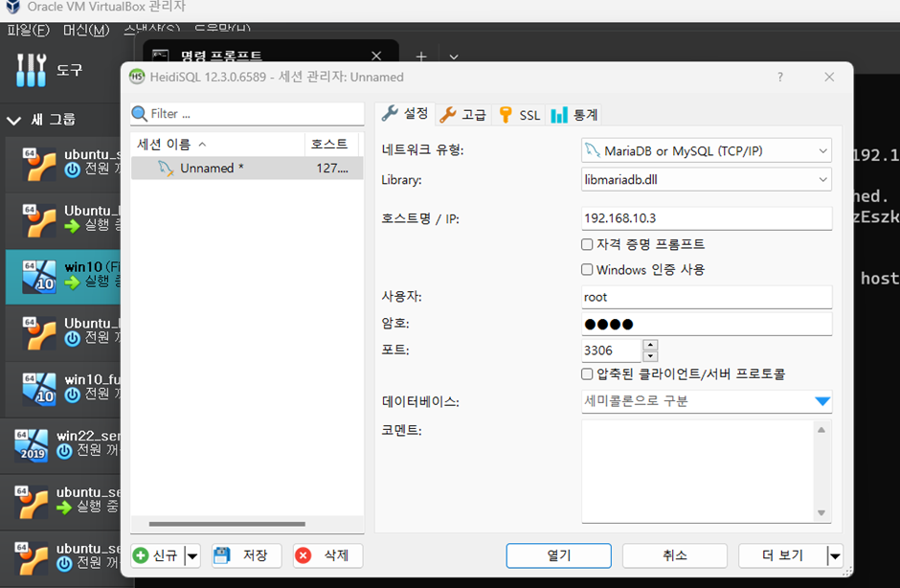The image size is (900, 588).
Task: Click the 사용자 input field
Action: (x=706, y=297)
